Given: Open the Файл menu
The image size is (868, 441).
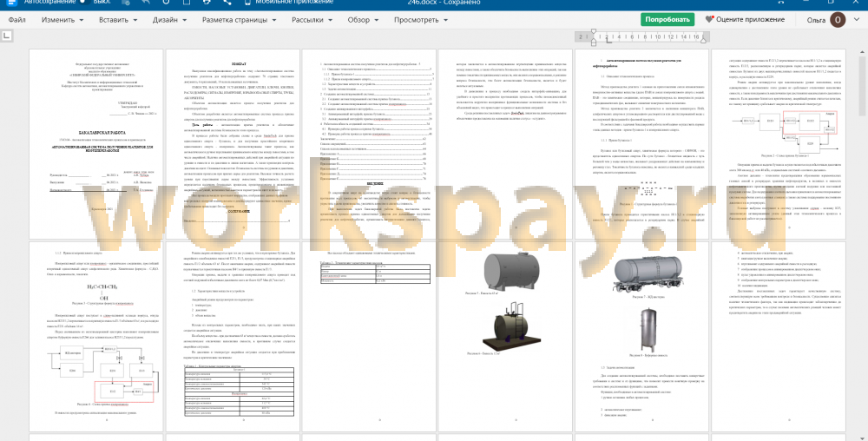Looking at the screenshot, I should (16, 20).
